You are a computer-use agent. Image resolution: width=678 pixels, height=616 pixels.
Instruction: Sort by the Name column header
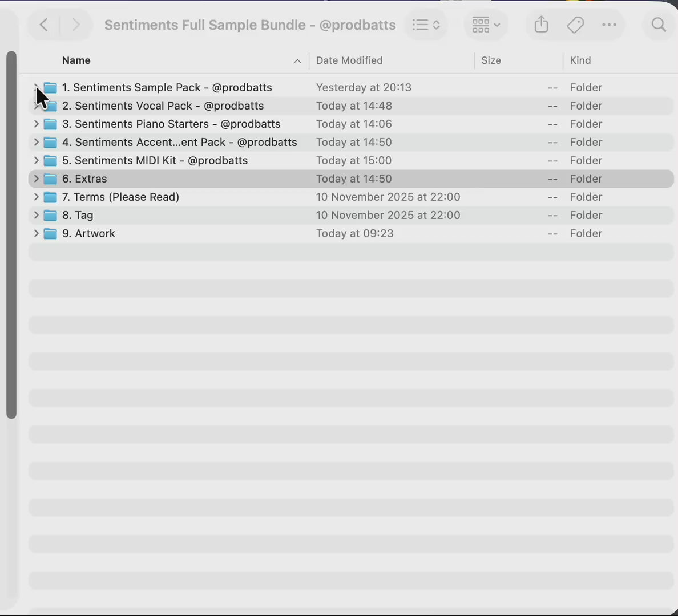point(76,60)
